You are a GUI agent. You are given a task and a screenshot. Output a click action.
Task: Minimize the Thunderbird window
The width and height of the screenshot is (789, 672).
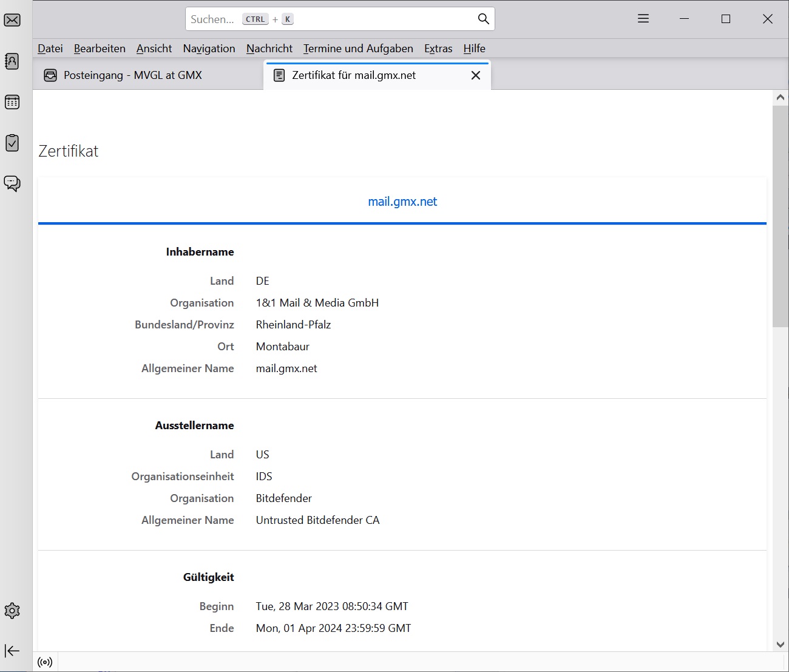684,19
